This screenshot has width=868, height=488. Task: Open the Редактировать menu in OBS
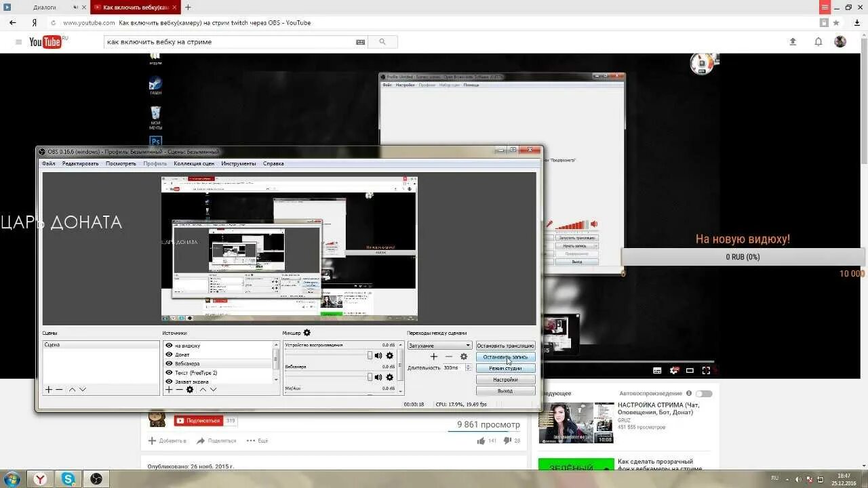point(80,163)
